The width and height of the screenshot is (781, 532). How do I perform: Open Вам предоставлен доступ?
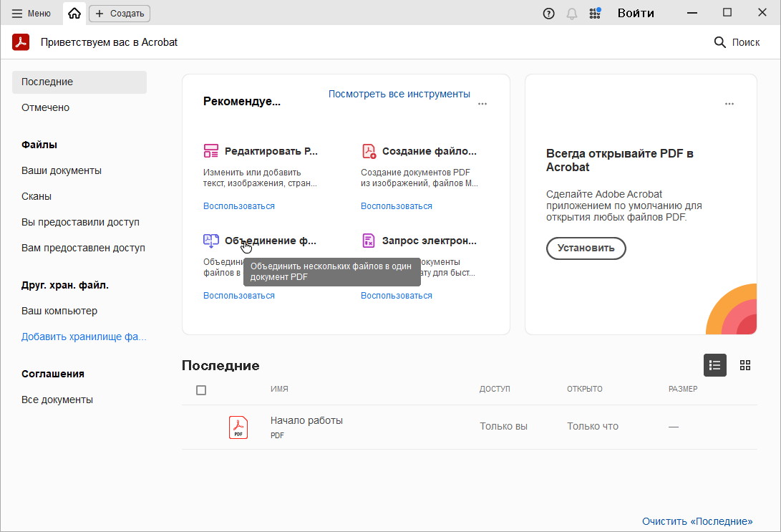[83, 248]
